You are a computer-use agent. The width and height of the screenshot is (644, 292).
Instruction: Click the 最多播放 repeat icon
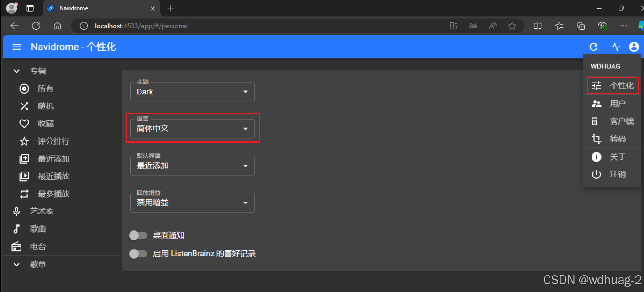(24, 194)
